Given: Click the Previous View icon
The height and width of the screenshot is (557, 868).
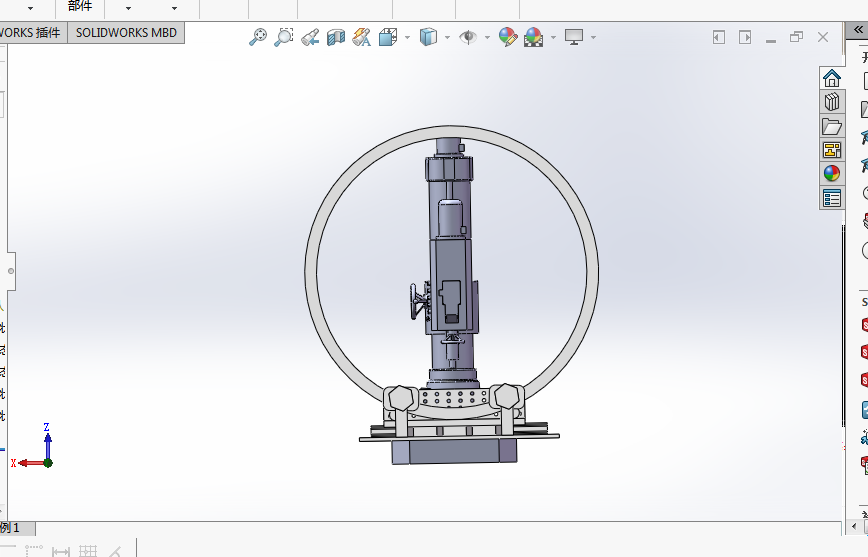Looking at the screenshot, I should 310,37.
